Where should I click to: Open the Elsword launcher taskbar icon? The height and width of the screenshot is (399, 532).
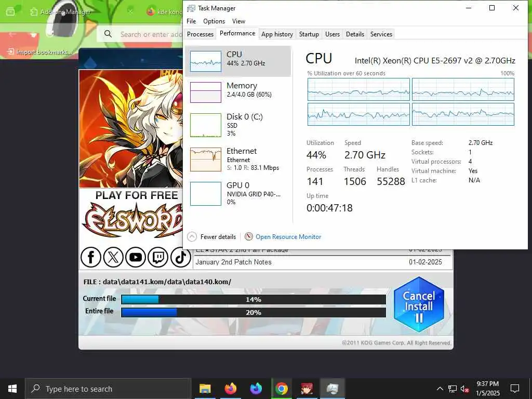(x=307, y=389)
